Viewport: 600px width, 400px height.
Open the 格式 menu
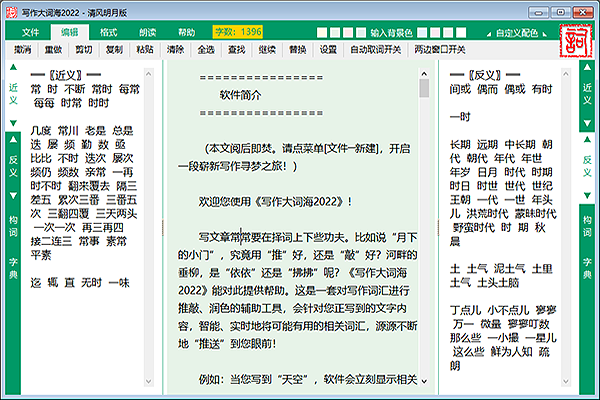pyautogui.click(x=109, y=32)
